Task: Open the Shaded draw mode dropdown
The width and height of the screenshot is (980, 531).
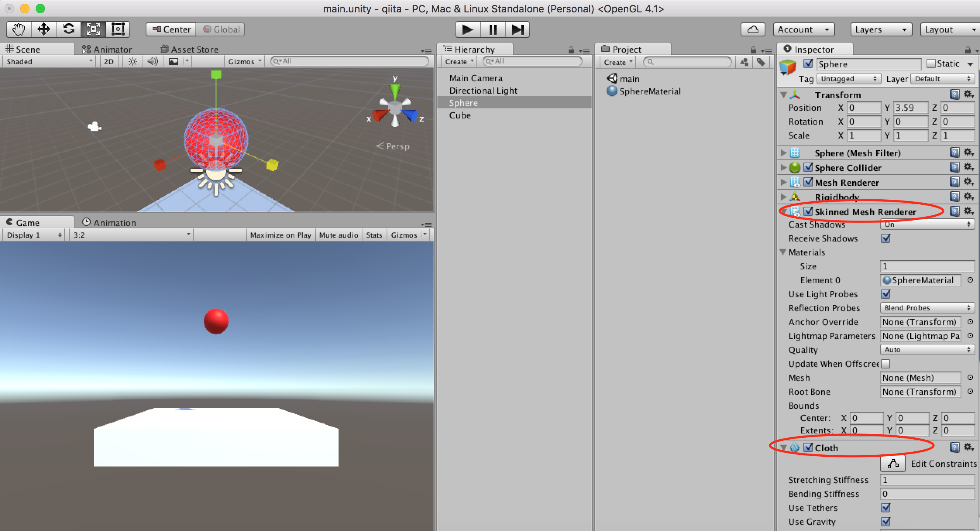Action: tap(48, 61)
